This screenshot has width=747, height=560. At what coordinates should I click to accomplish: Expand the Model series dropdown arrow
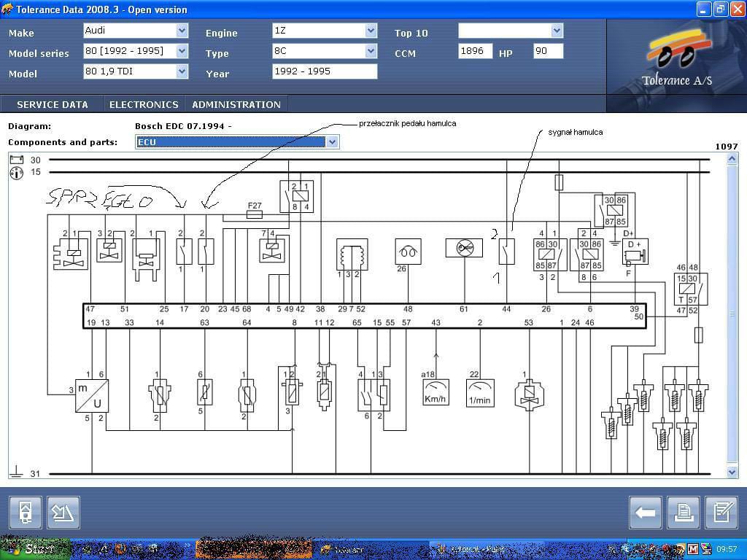tap(182, 51)
